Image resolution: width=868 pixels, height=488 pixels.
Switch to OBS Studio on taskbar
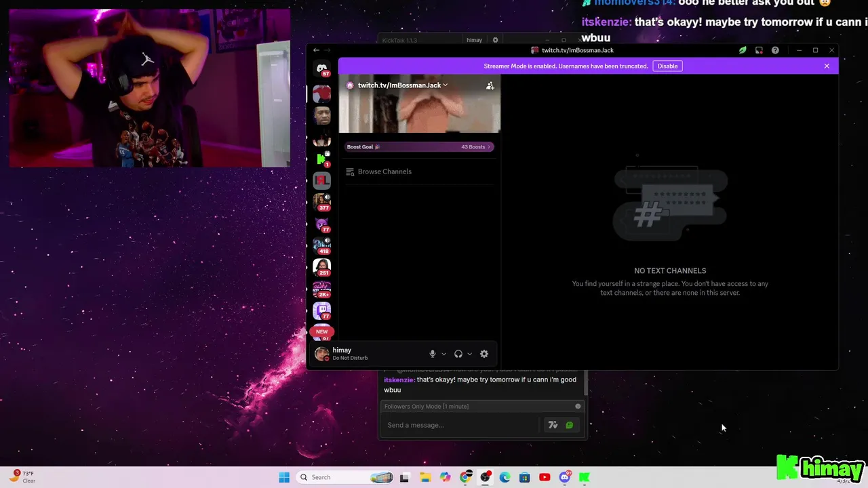coord(485,477)
